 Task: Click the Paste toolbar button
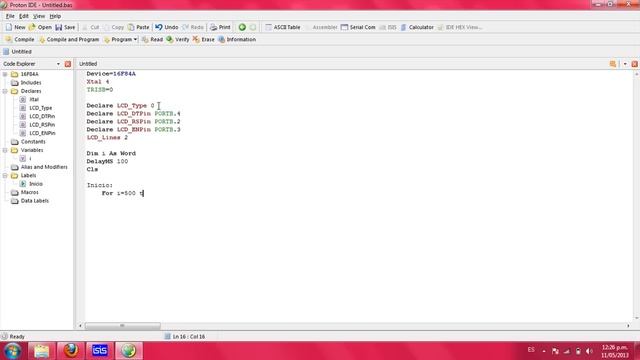(138, 27)
